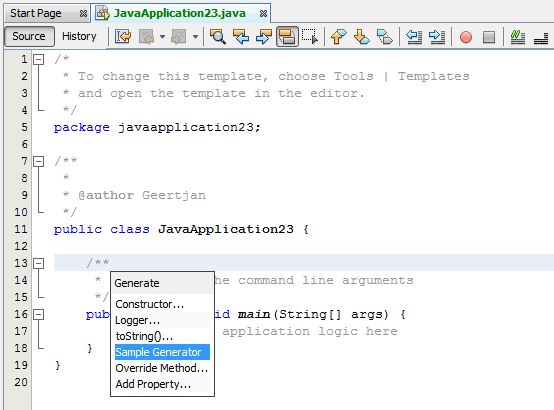Click the 'public class' keywords

(102, 229)
